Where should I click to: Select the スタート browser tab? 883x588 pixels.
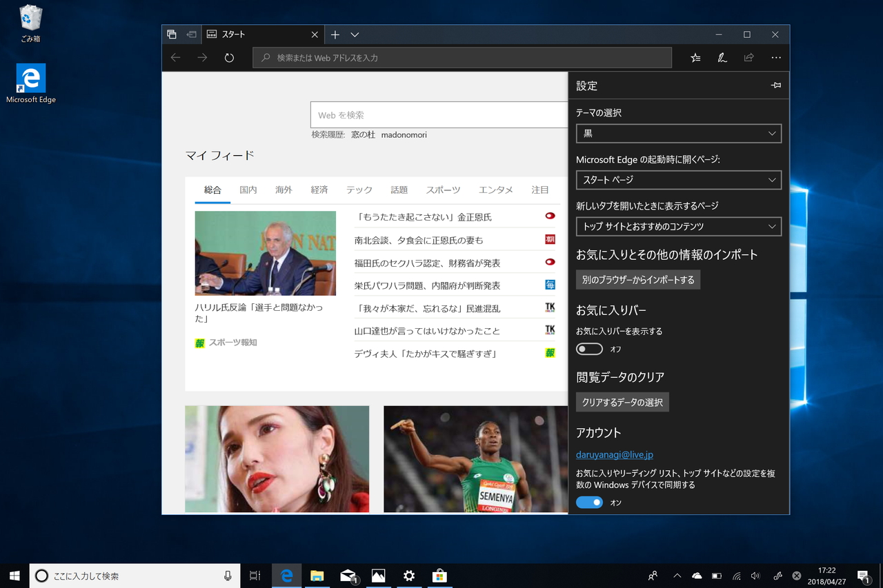click(248, 34)
